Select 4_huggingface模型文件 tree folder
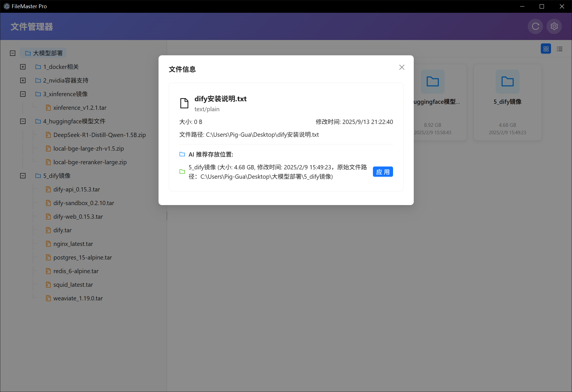Image resolution: width=572 pixels, height=392 pixels. [x=70, y=121]
